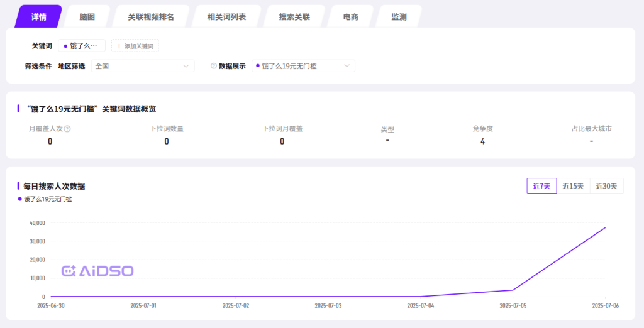Switch to the 电商 tab
This screenshot has width=644, height=328.
pos(350,17)
